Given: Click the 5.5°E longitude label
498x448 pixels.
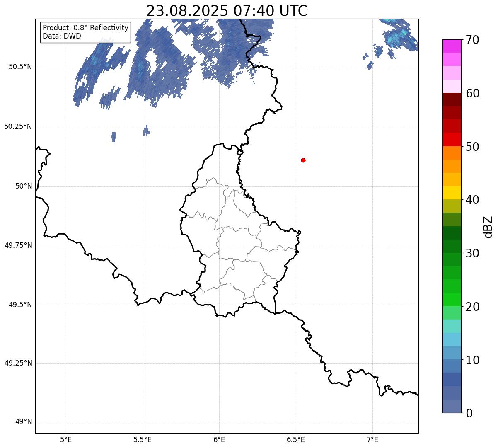Looking at the screenshot, I should pyautogui.click(x=143, y=439).
